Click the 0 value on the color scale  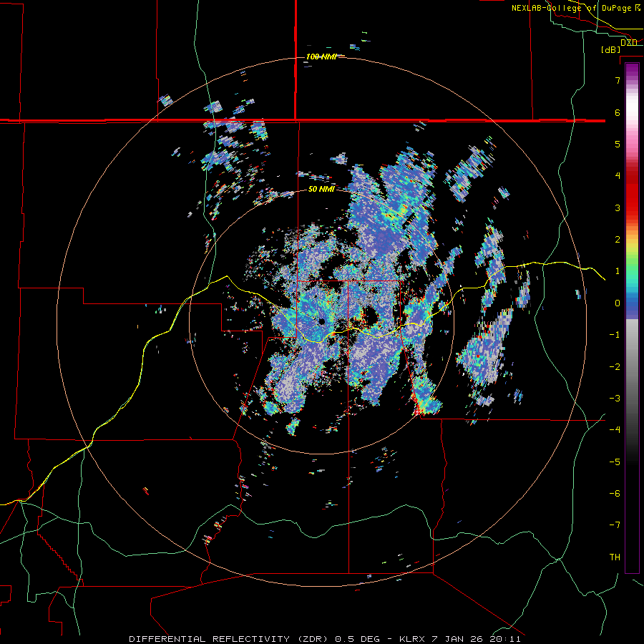(x=618, y=303)
